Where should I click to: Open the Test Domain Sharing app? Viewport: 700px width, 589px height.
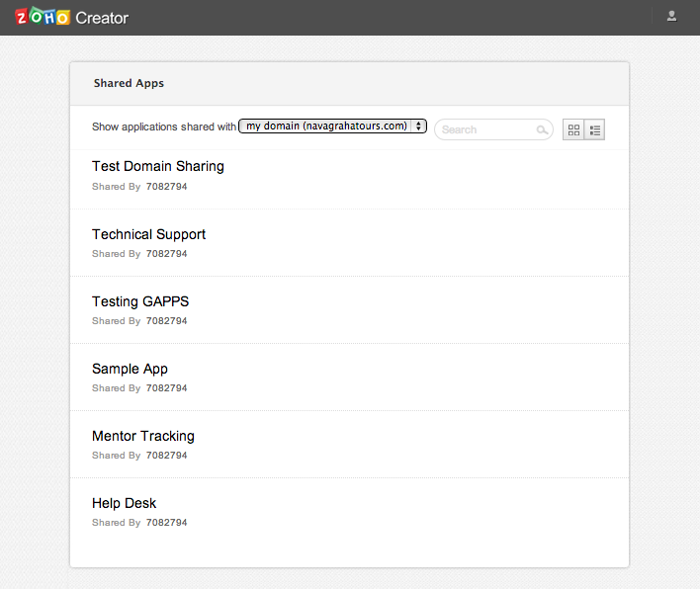tap(158, 166)
